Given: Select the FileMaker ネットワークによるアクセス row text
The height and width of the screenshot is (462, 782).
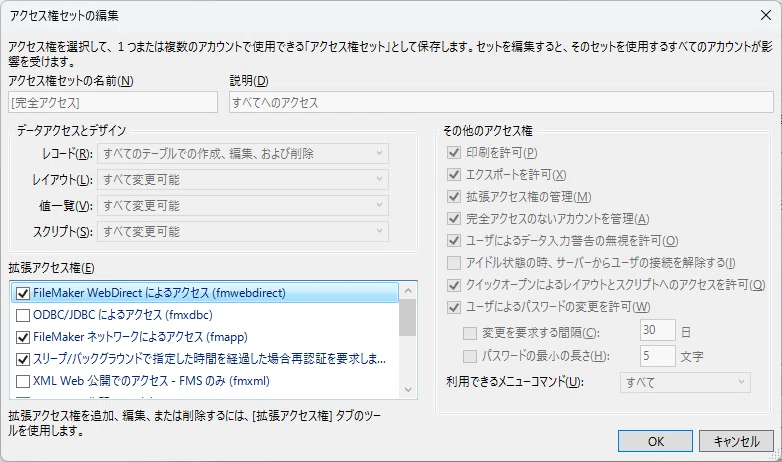Looking at the screenshot, I should (140, 337).
